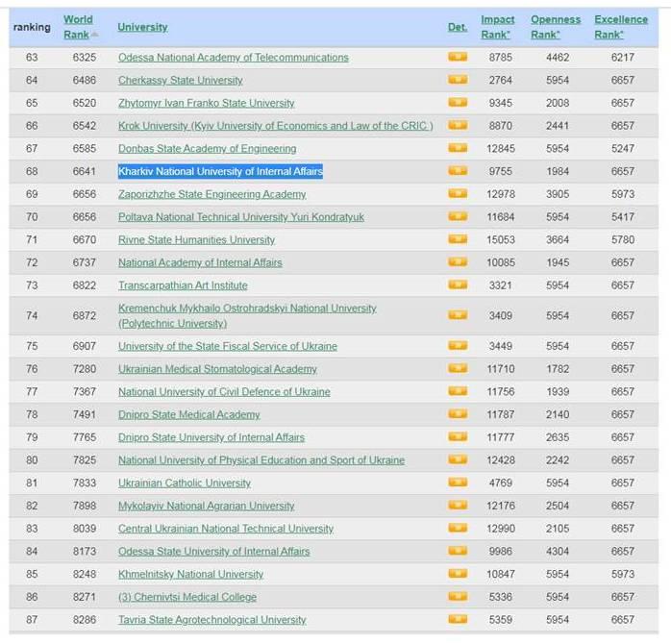Sort table by World Rank column

pyautogui.click(x=78, y=27)
